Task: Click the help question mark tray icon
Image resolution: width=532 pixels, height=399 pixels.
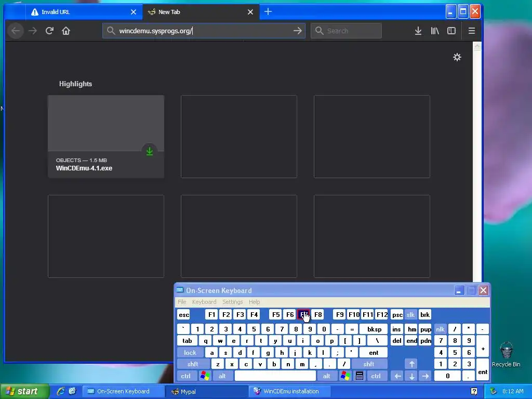Action: pyautogui.click(x=474, y=392)
